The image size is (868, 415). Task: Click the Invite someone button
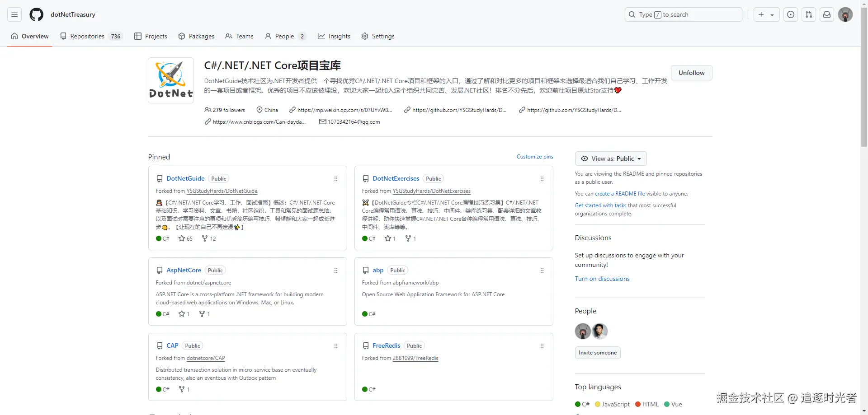pos(598,353)
